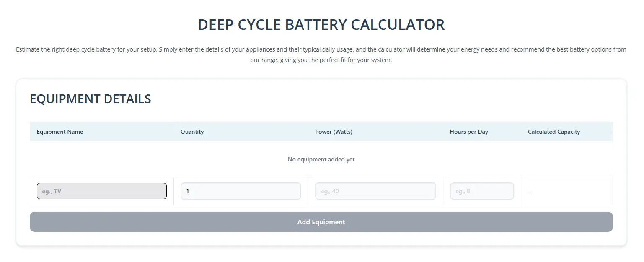The height and width of the screenshot is (262, 644).
Task: Select the Quantity field containing the value 1
Action: 241,191
